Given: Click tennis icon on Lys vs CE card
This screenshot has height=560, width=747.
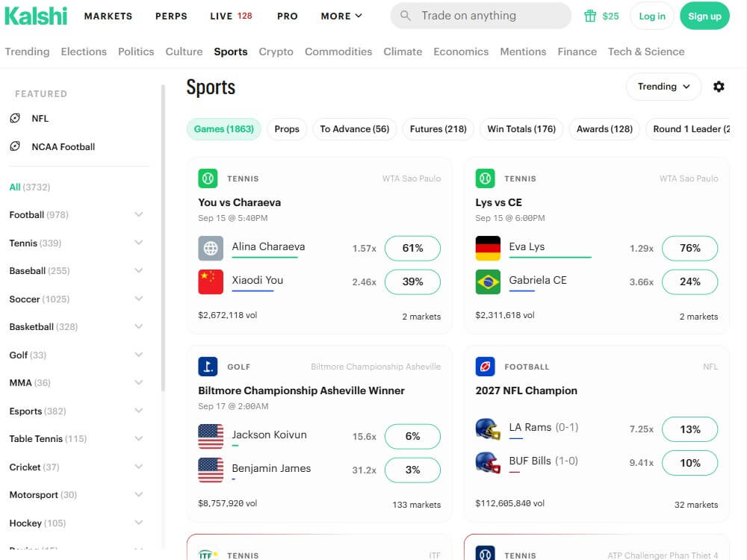Looking at the screenshot, I should point(485,178).
